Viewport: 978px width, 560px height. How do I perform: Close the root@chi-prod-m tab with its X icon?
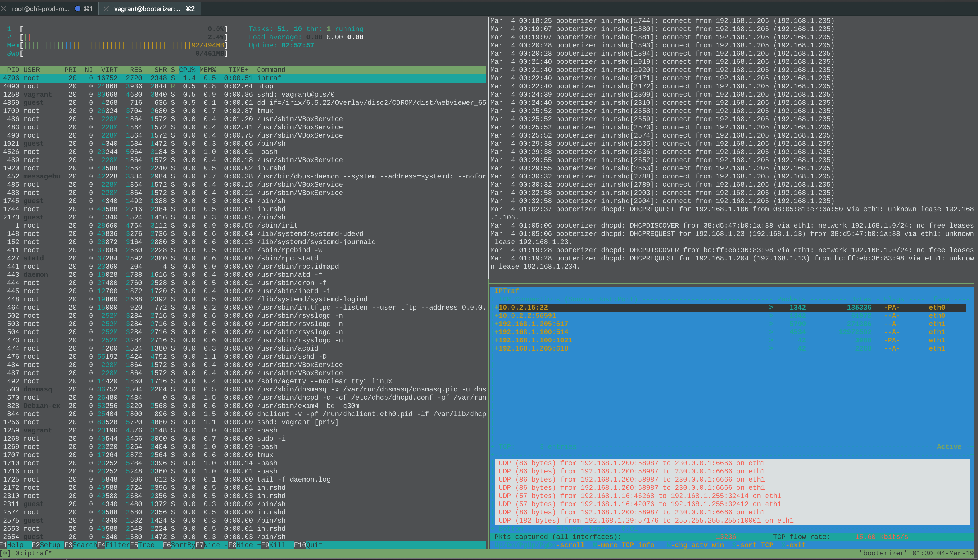tap(4, 8)
